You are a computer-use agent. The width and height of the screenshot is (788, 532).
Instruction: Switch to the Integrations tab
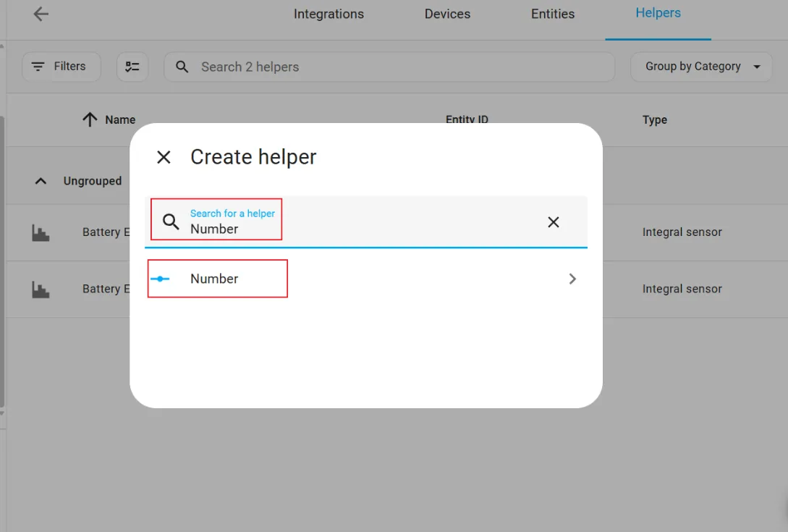[329, 14]
